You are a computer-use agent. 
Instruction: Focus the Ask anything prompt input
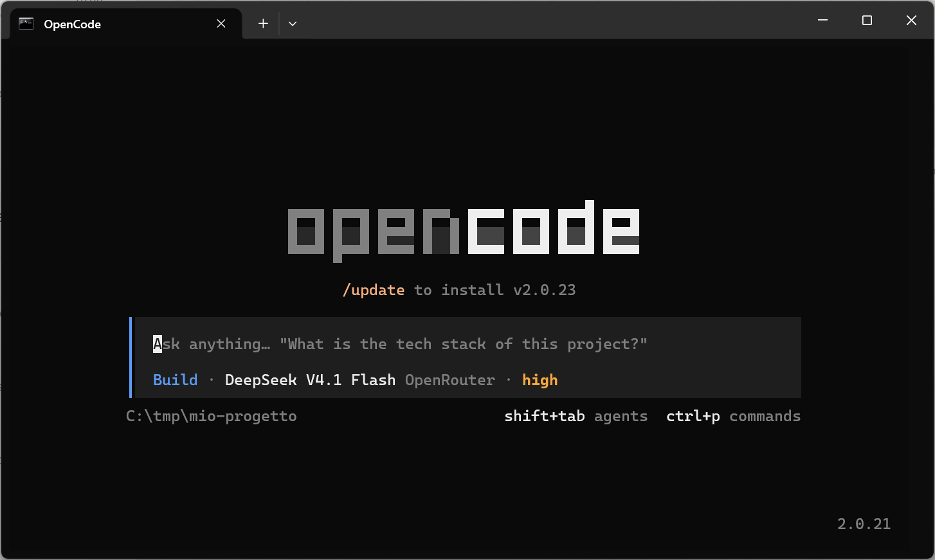tap(467, 344)
